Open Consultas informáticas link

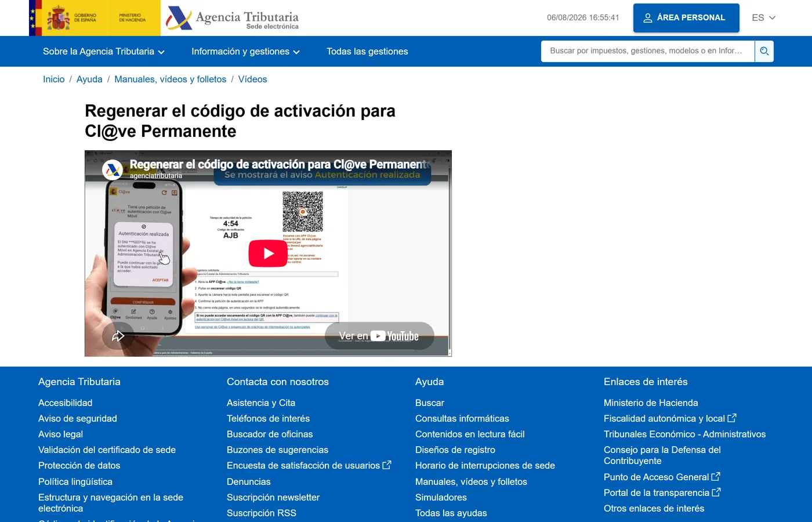point(462,418)
